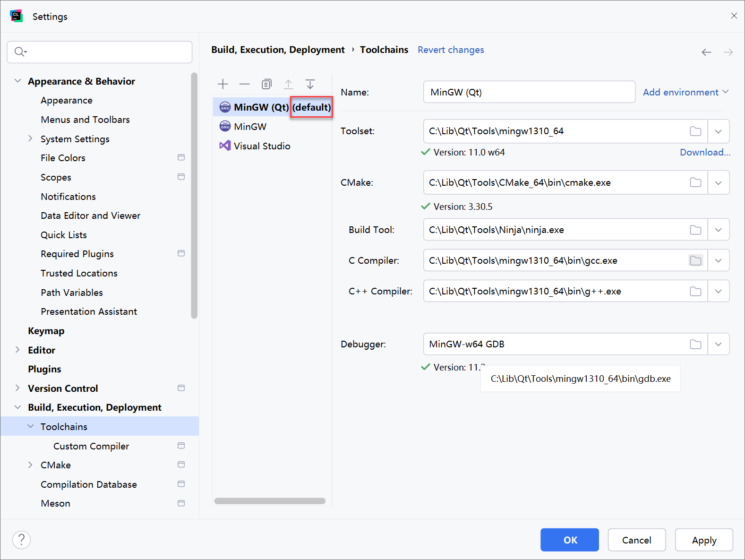Click the Cancel button
The image size is (745, 560).
pyautogui.click(x=637, y=540)
